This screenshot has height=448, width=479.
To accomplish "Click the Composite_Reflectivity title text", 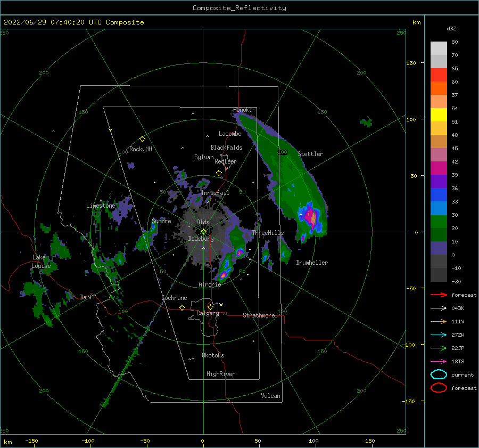I will 240,8.
